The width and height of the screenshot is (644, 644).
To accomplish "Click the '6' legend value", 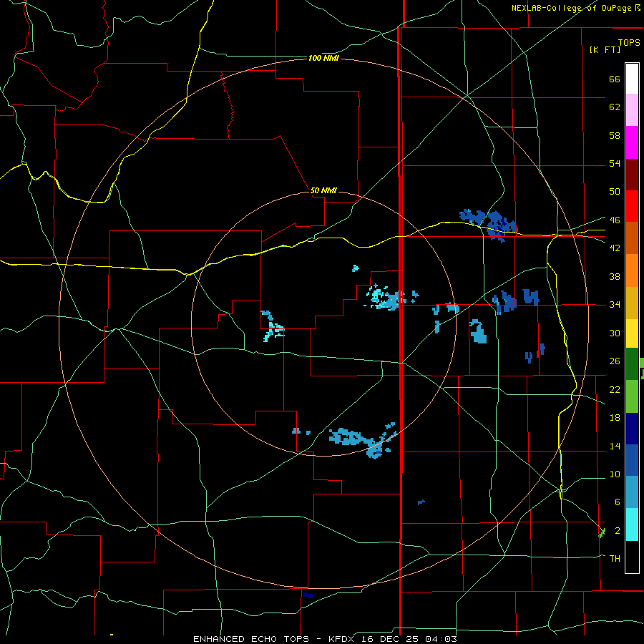I will point(618,502).
